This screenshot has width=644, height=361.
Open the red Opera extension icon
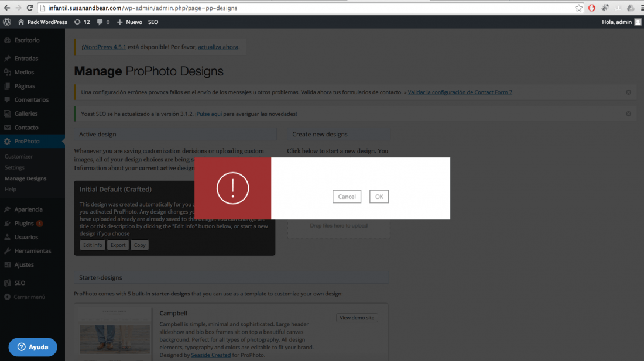pyautogui.click(x=592, y=8)
